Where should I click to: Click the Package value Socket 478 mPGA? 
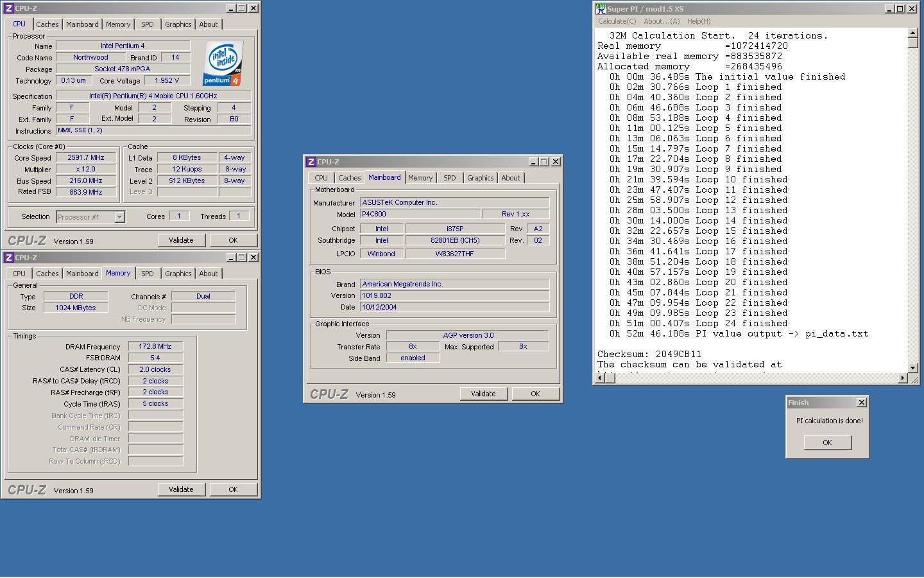point(123,69)
